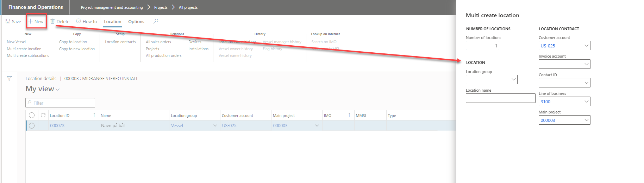Select the Options ribbon tab
Screen dimensions: 644x183
coord(136,21)
